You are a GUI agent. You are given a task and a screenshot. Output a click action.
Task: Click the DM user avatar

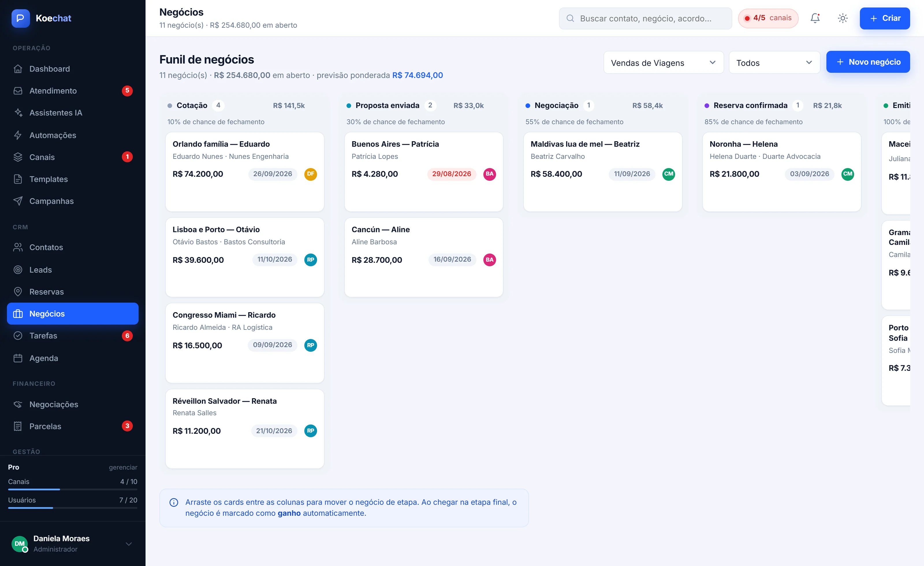tap(20, 544)
